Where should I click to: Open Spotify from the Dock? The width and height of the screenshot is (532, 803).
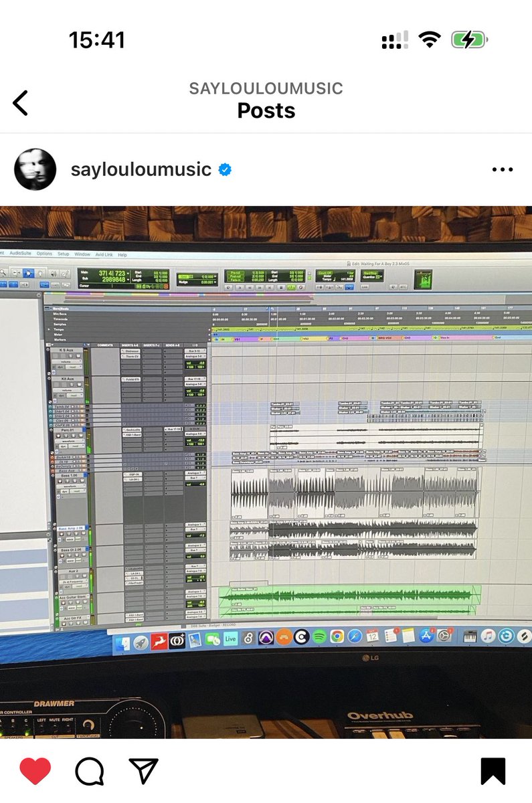[x=319, y=637]
